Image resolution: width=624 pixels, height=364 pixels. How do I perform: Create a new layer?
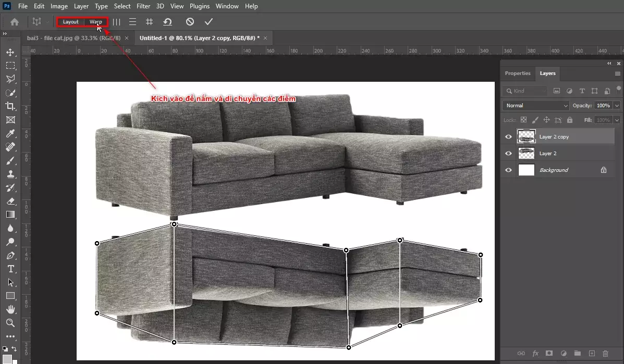click(x=592, y=354)
